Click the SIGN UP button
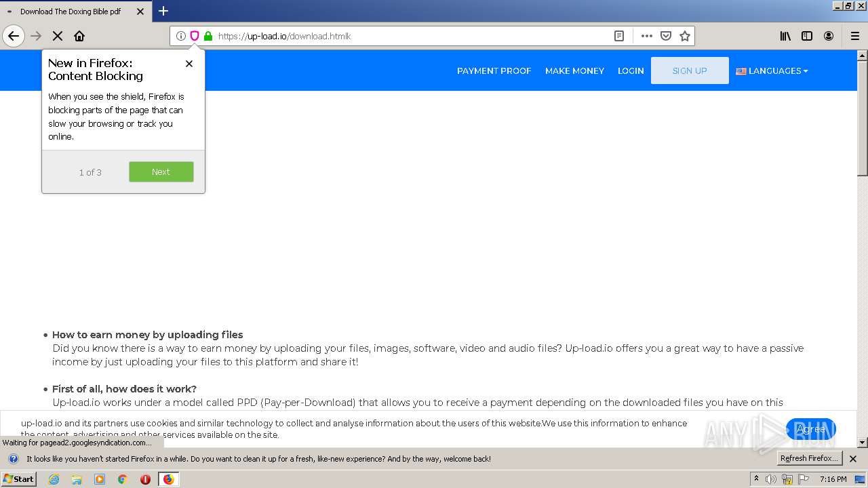Image resolution: width=868 pixels, height=488 pixels. (x=690, y=70)
